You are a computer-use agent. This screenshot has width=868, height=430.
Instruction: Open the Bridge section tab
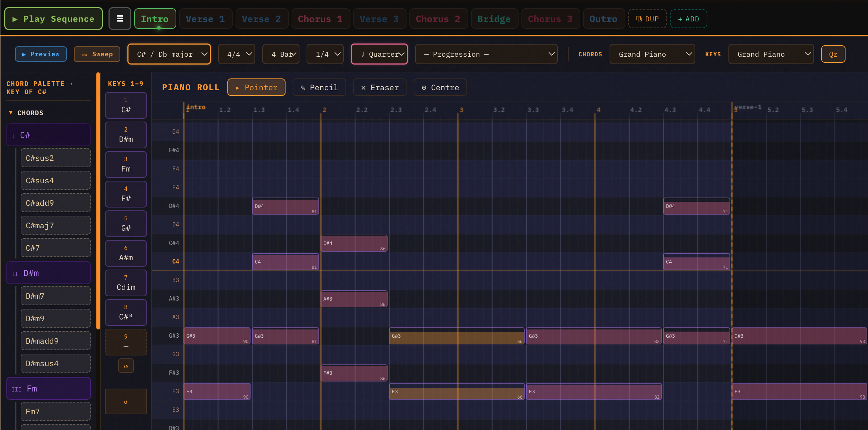[x=494, y=19]
